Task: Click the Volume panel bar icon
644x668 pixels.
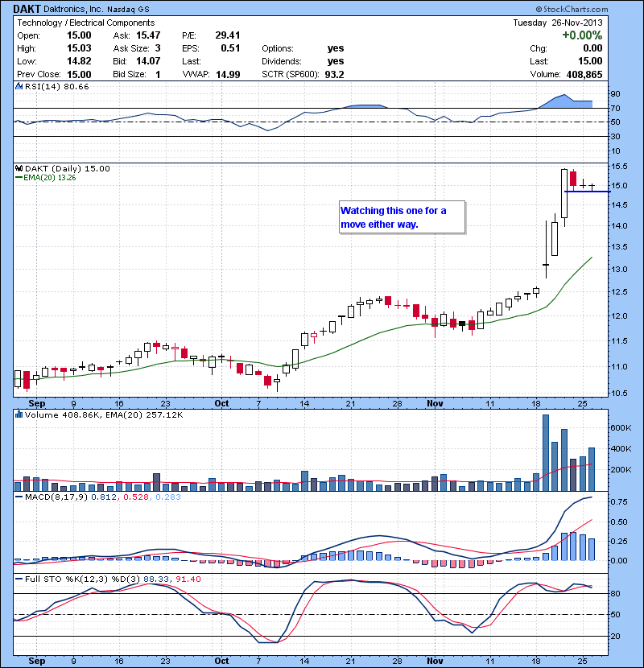Action: pyautogui.click(x=19, y=414)
